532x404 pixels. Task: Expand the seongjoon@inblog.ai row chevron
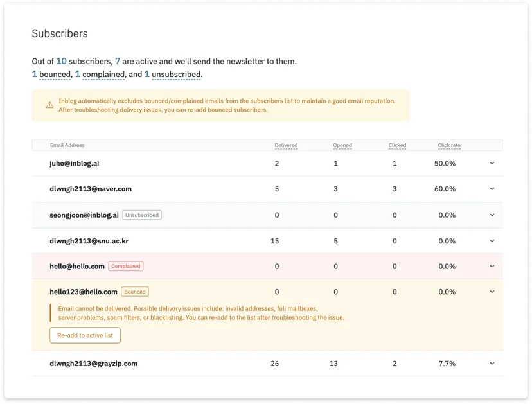click(492, 215)
